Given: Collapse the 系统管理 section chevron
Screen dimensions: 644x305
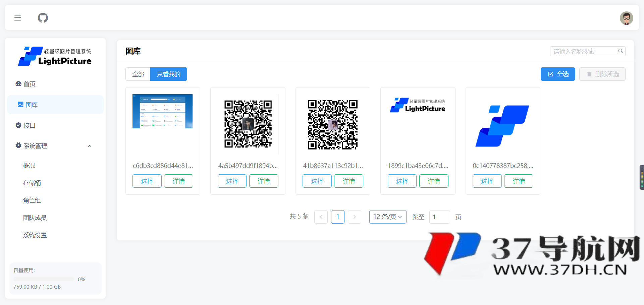Looking at the screenshot, I should pyautogui.click(x=89, y=146).
